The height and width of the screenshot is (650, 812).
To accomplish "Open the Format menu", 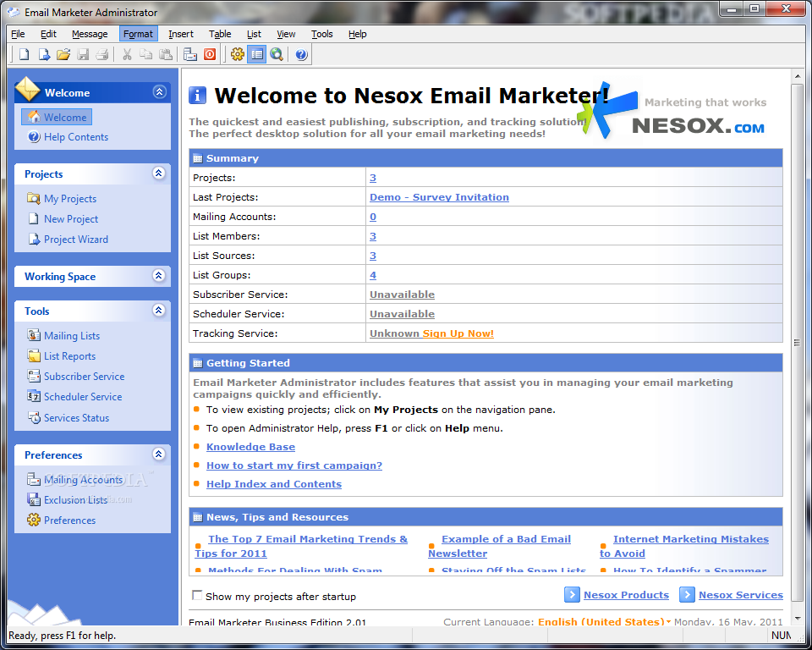I will pyautogui.click(x=138, y=34).
